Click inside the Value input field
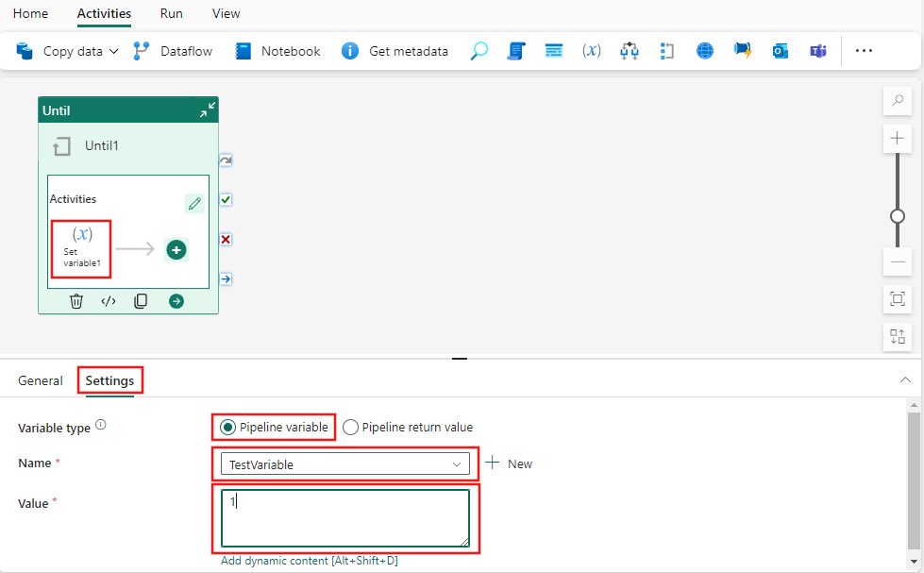 (344, 519)
